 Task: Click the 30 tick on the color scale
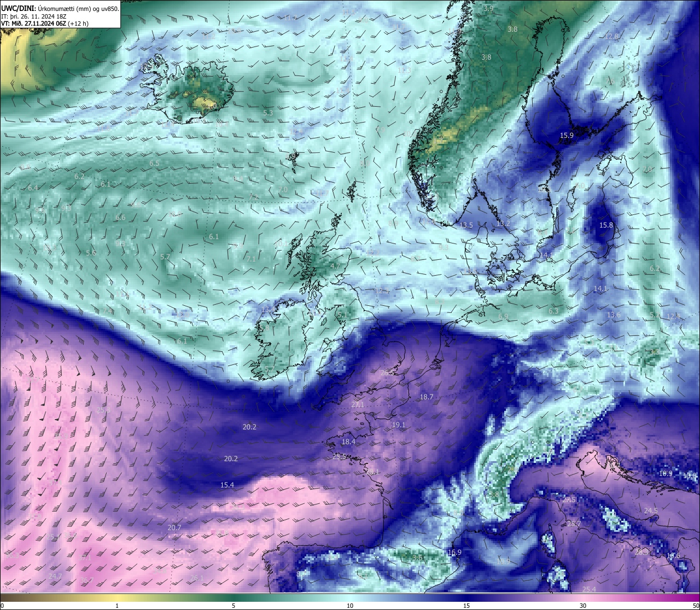[x=583, y=606]
